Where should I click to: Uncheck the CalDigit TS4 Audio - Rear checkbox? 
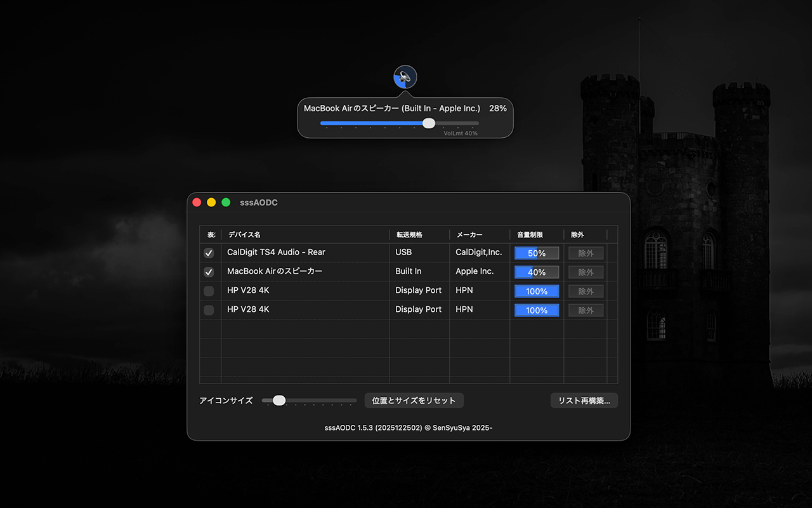[209, 253]
